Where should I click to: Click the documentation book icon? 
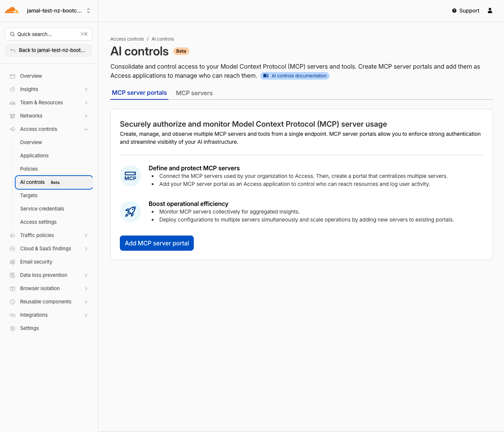[x=266, y=76]
